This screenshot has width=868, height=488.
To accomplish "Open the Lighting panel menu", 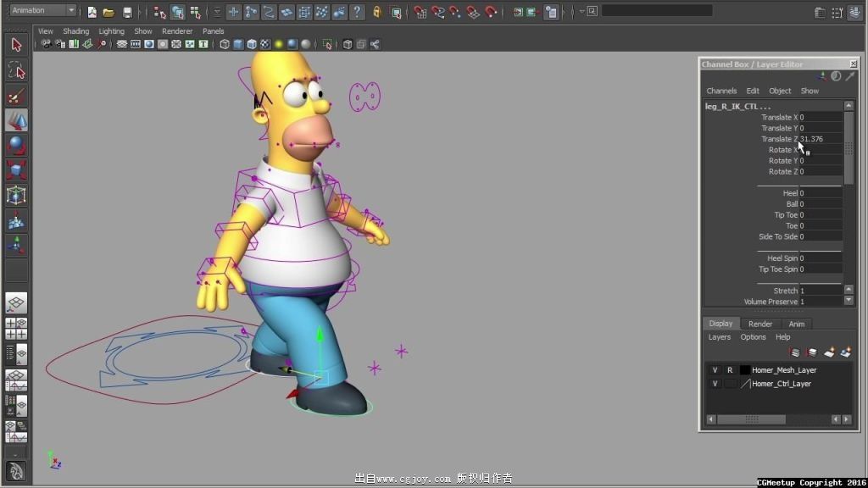I will [x=111, y=31].
